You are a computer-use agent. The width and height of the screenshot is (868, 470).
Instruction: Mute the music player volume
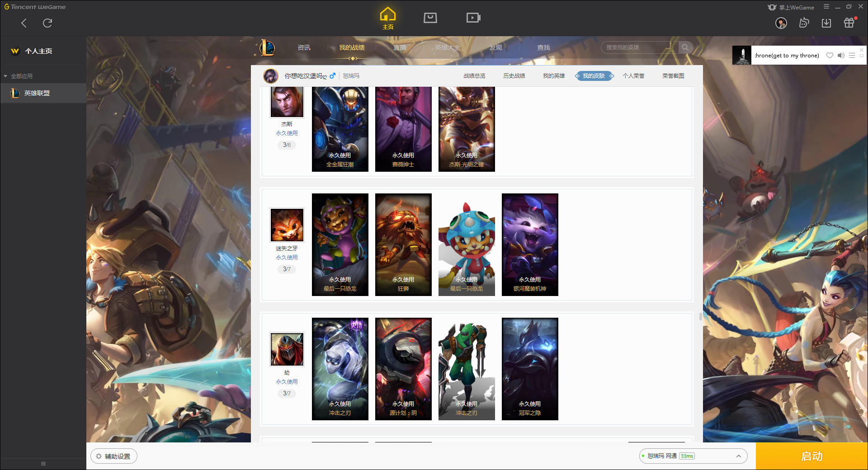(x=841, y=56)
